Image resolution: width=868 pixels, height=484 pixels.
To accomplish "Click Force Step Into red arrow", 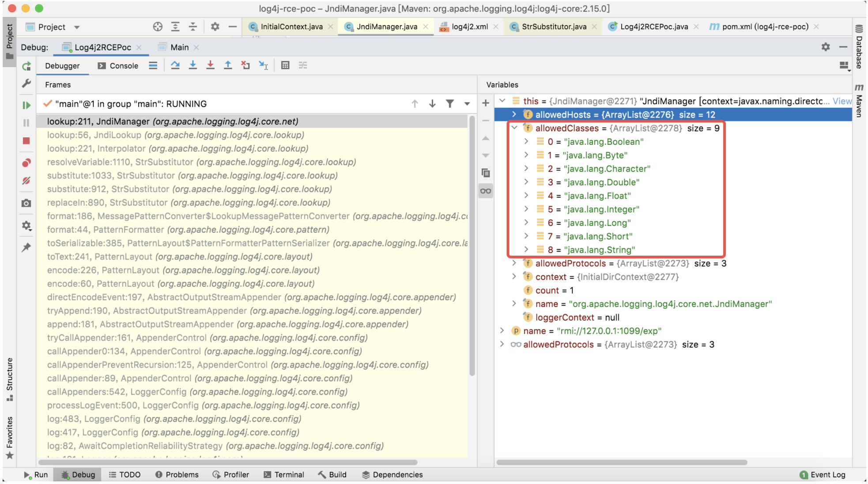I will point(211,65).
